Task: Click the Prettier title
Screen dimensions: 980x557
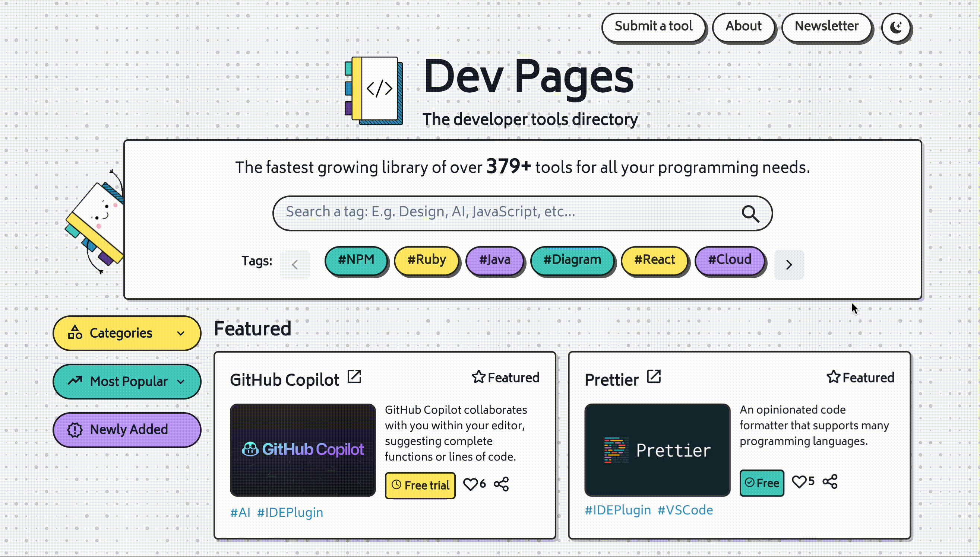Action: [x=611, y=380]
